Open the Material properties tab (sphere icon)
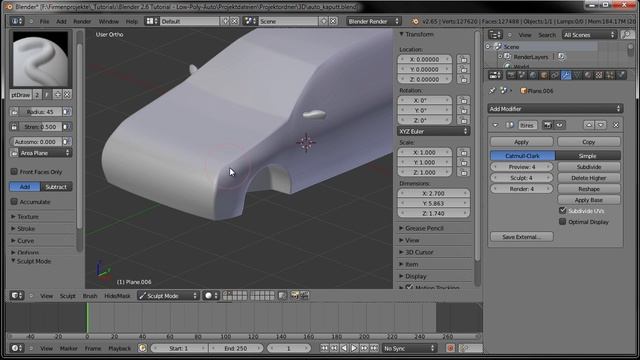Viewport: 640px width, 360px height. click(588, 75)
